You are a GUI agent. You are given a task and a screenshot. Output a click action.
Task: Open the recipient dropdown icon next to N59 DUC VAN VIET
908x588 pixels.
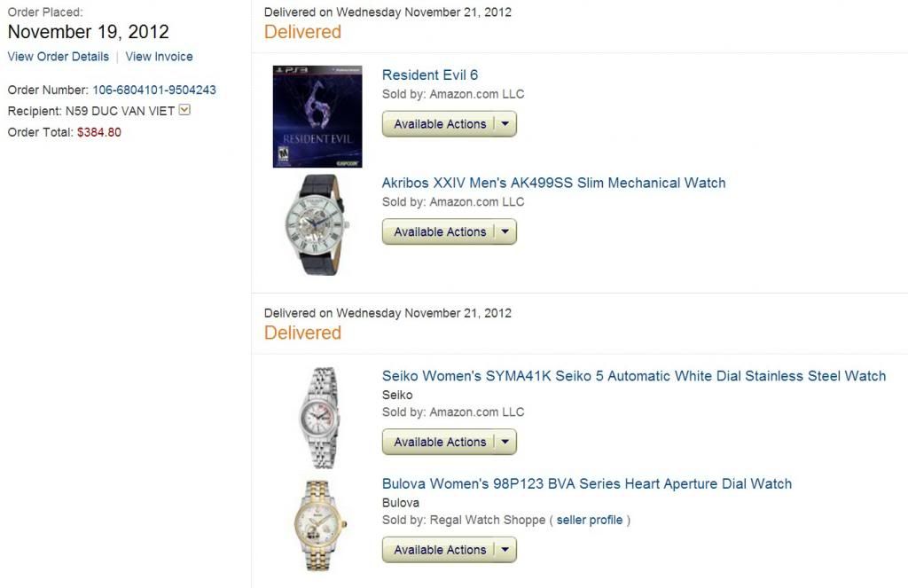pyautogui.click(x=184, y=109)
